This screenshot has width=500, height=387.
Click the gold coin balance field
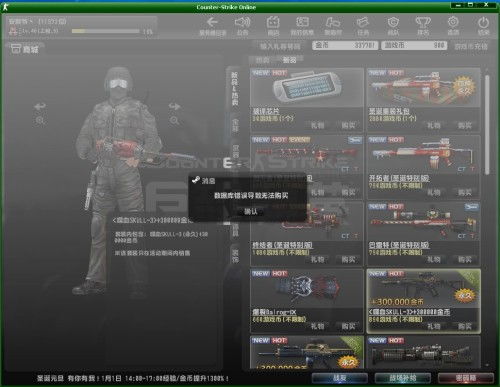pyautogui.click(x=345, y=45)
